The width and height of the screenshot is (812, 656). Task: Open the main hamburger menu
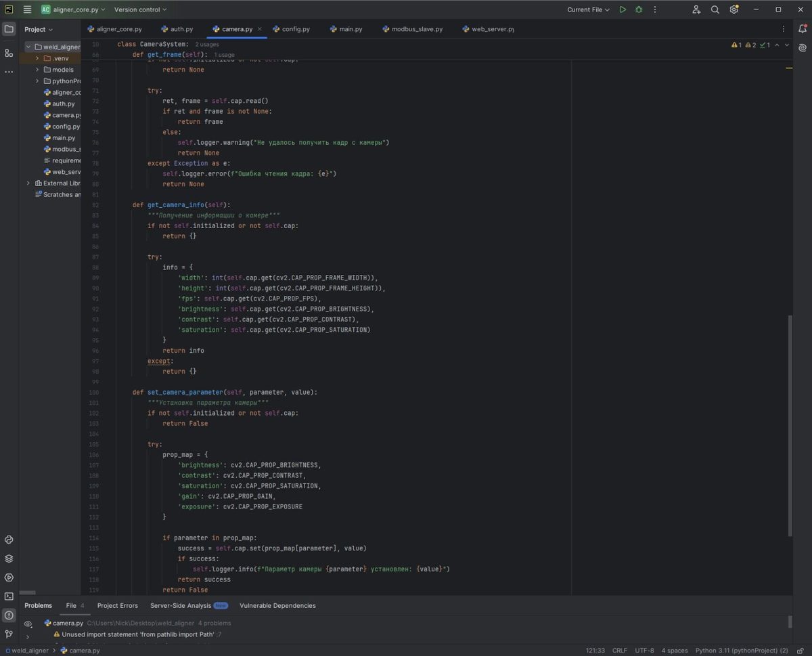click(27, 9)
